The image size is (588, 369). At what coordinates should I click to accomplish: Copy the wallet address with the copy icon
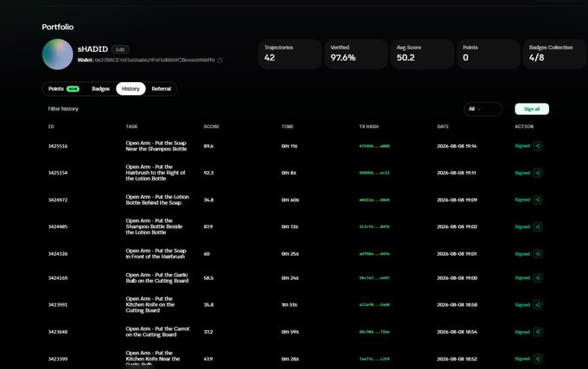tap(220, 60)
